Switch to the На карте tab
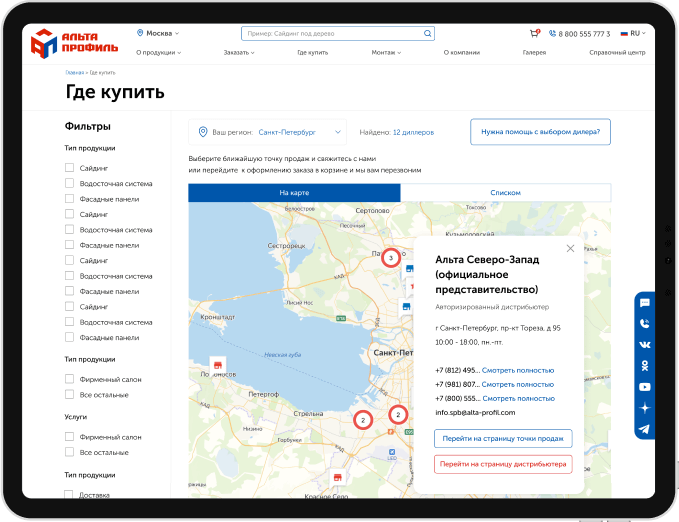 point(294,193)
